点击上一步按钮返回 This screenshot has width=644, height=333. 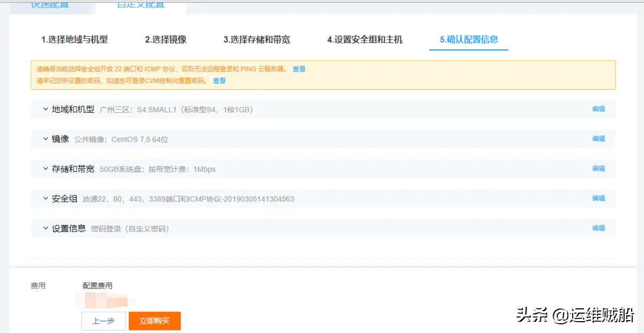pyautogui.click(x=103, y=320)
